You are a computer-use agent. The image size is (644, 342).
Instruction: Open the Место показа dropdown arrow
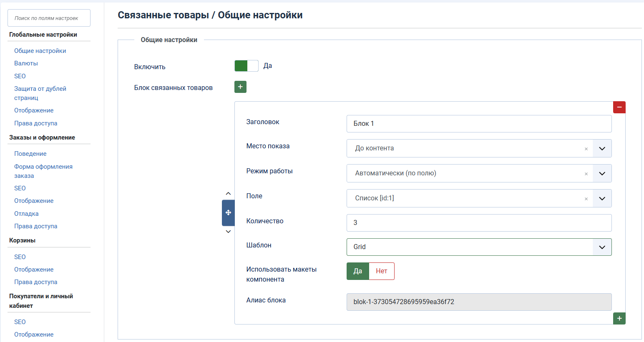pyautogui.click(x=602, y=149)
